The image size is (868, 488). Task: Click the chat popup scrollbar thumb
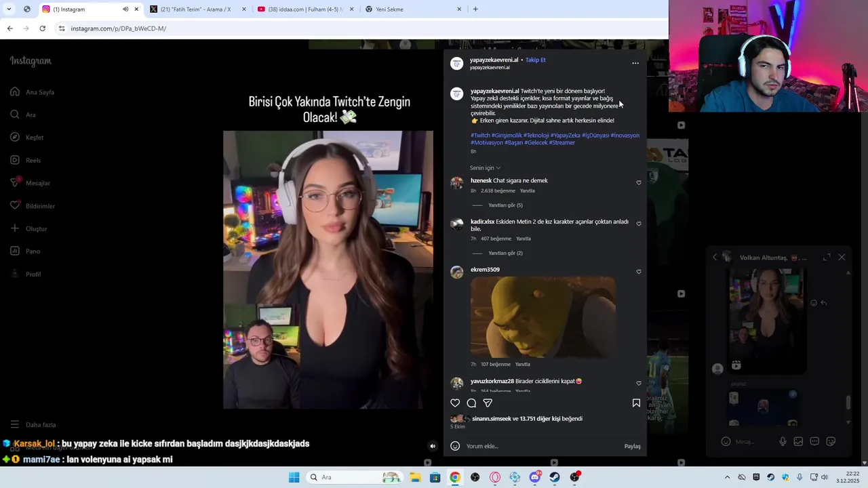pos(848,403)
